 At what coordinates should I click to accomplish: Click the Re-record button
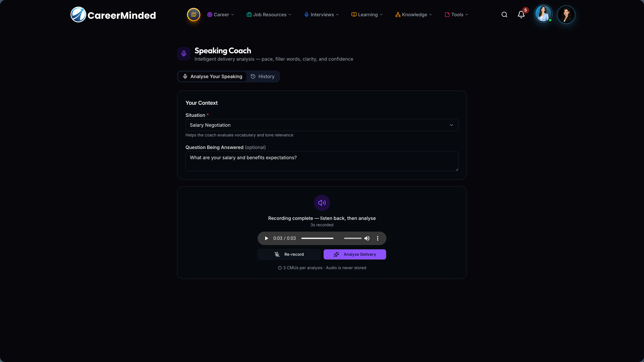point(289,254)
